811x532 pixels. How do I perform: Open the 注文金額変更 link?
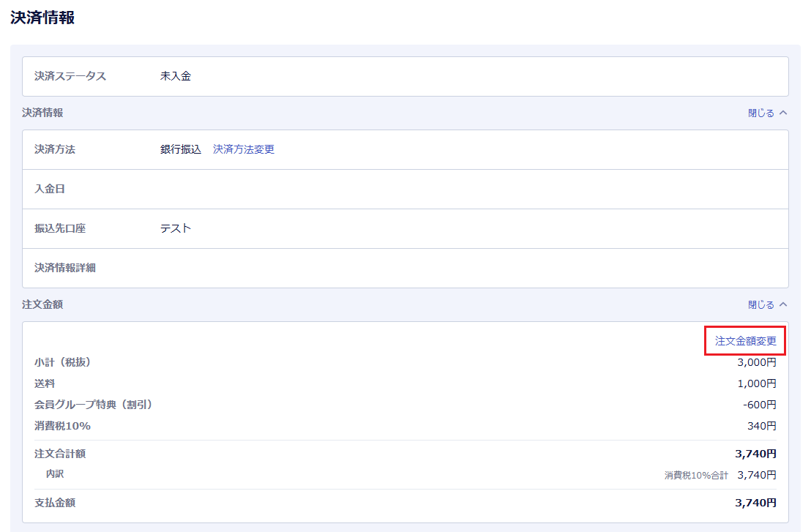[x=745, y=341]
